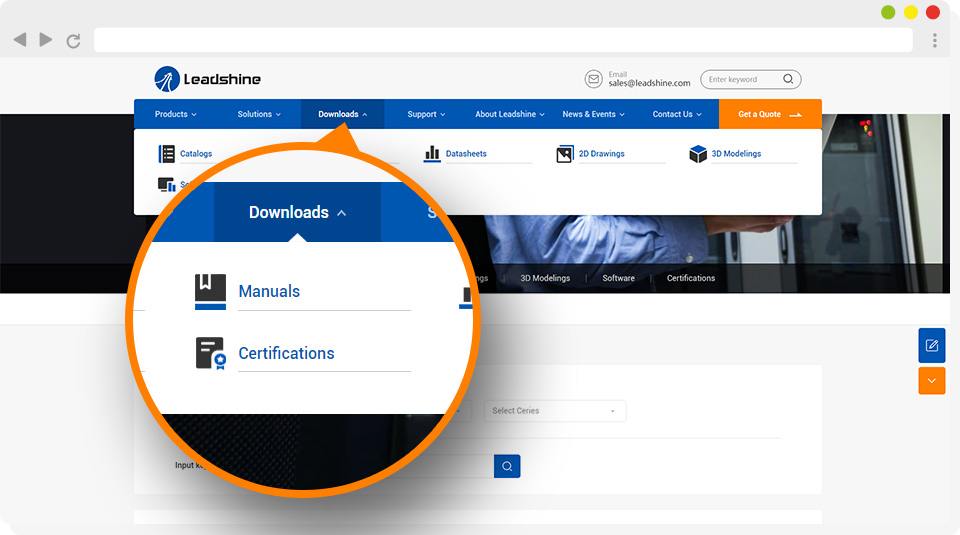Collapse the Downloads menu in navbar
The image size is (960, 535).
click(x=343, y=114)
